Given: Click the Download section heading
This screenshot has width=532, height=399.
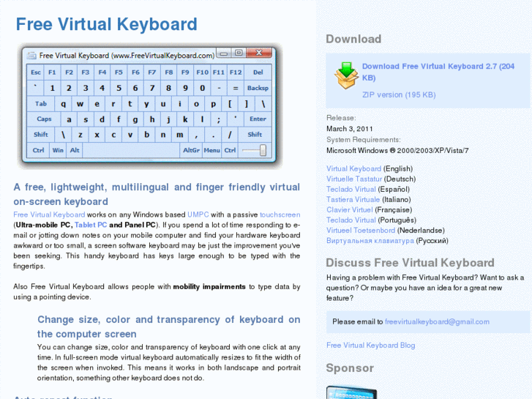Looking at the screenshot, I should click(x=353, y=39).
